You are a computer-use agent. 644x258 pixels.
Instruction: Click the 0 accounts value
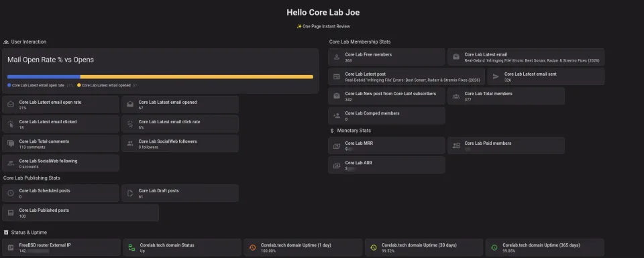point(29,167)
